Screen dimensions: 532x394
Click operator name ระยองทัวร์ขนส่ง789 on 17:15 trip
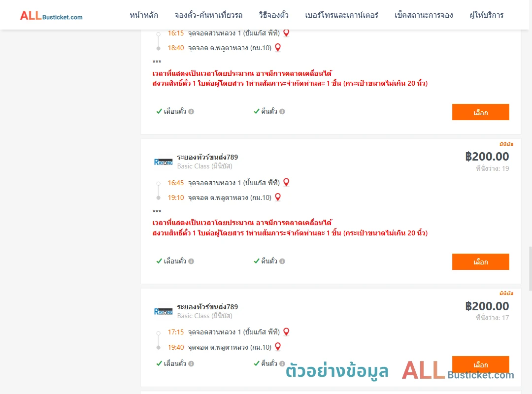coord(207,307)
